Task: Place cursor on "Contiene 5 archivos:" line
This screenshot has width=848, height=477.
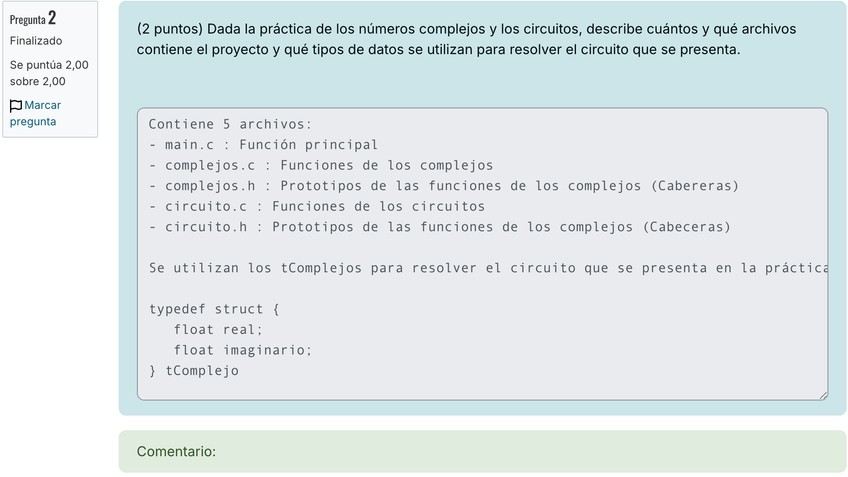Action: 230,124
